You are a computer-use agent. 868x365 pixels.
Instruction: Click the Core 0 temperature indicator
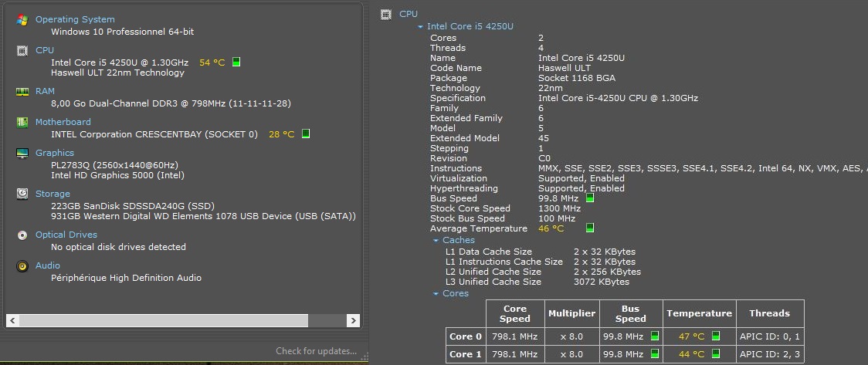click(x=716, y=336)
